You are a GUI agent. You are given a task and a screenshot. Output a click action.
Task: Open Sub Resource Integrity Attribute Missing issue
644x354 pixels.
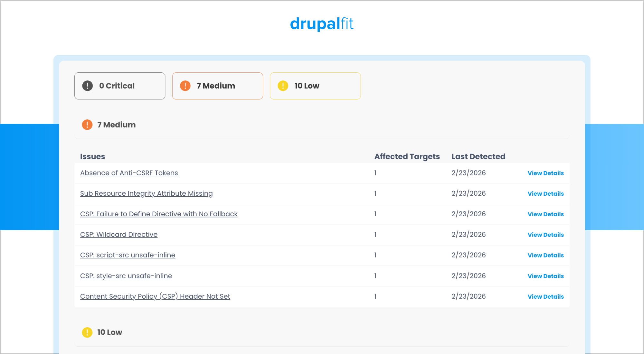click(146, 194)
